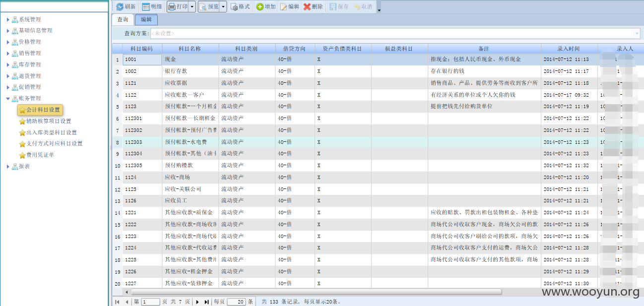Expand the 系统管理 tree node arrow

pyautogui.click(x=8, y=20)
